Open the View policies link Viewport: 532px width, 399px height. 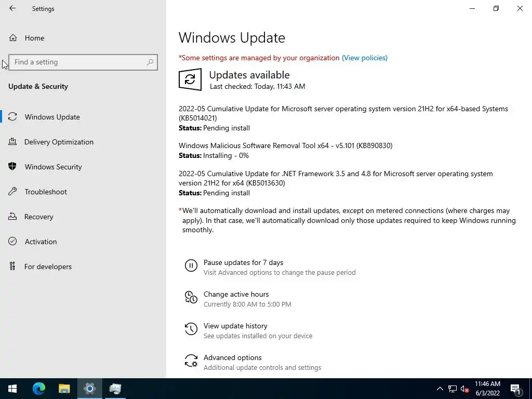click(364, 58)
